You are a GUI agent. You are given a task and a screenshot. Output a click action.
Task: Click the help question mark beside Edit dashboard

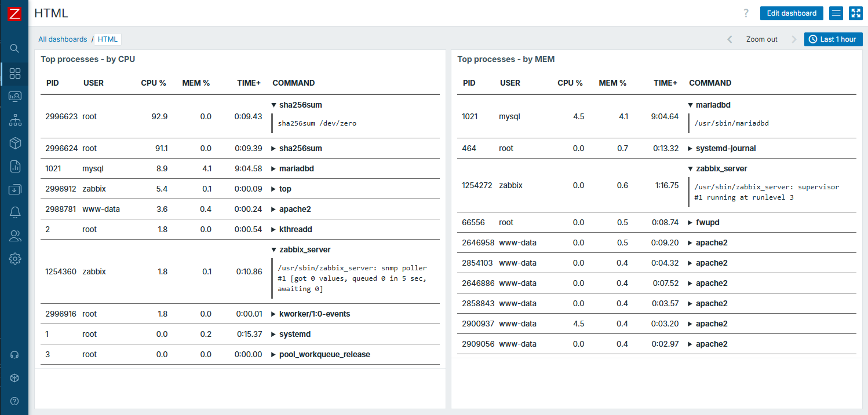coord(746,13)
